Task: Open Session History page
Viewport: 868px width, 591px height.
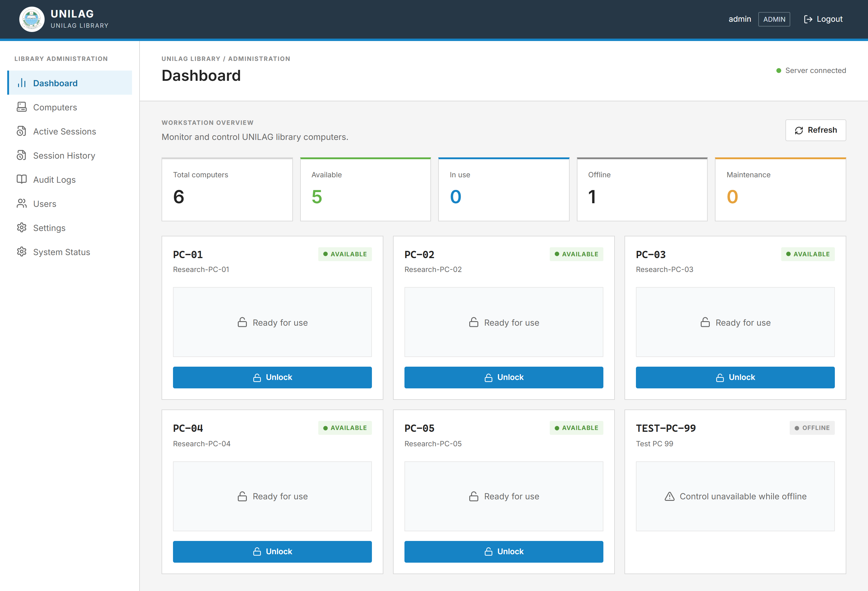Action: pos(70,155)
